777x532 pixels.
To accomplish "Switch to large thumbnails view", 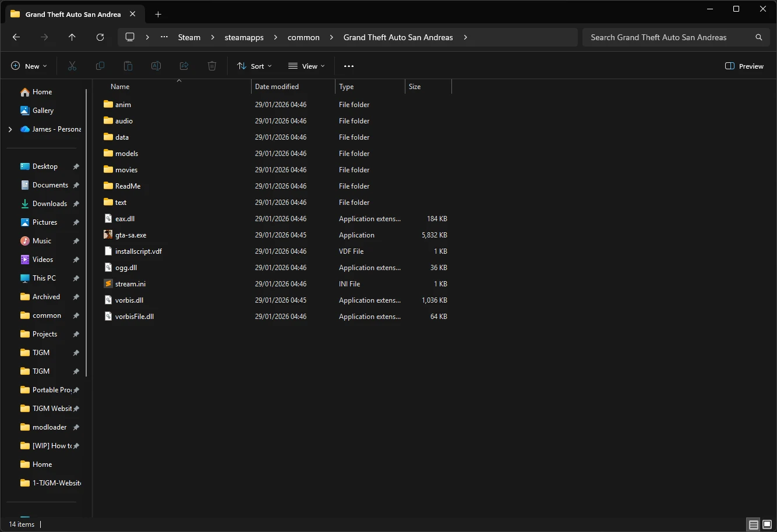I will coord(766,524).
